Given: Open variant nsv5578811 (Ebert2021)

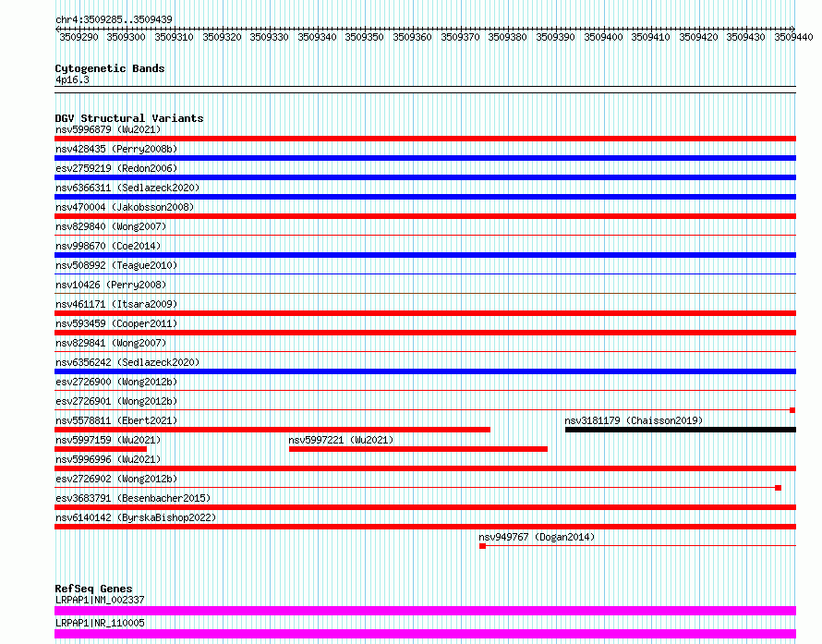Looking at the screenshot, I should click(x=116, y=420).
